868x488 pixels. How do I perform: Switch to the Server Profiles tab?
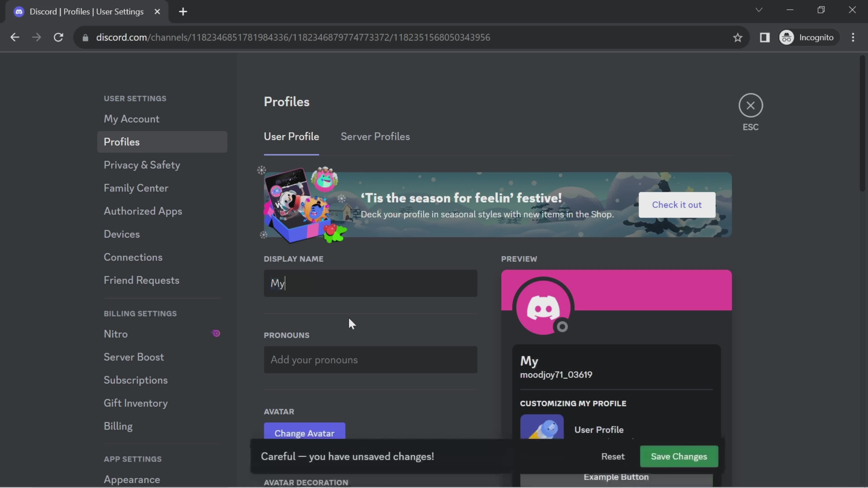(375, 136)
